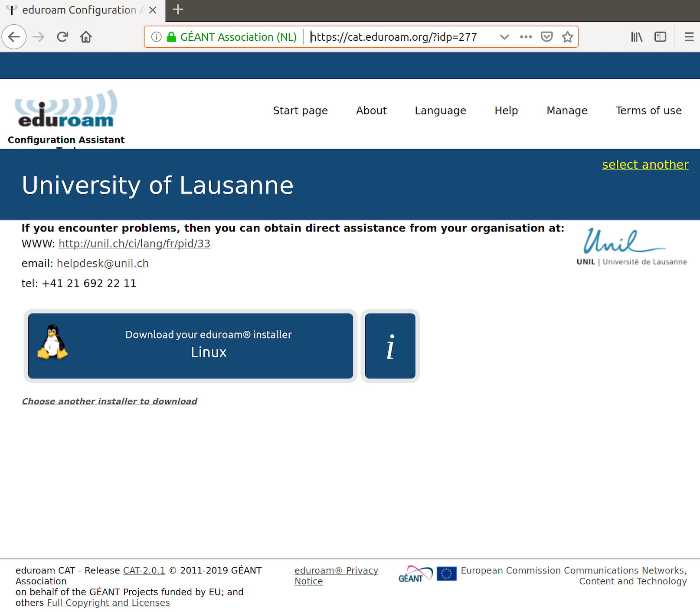Click Choose another installer to download
Viewport: 700px width, 612px height.
tap(110, 401)
